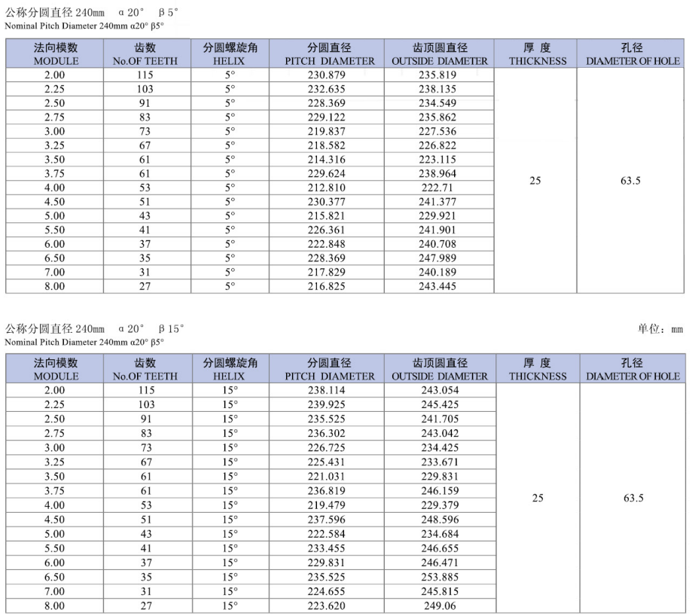Click the pitch diameter value 216.825
The width and height of the screenshot is (692, 616).
tap(329, 286)
